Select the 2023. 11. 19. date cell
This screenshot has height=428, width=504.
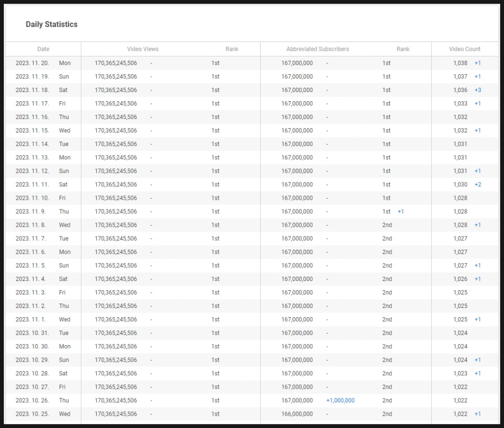(32, 76)
